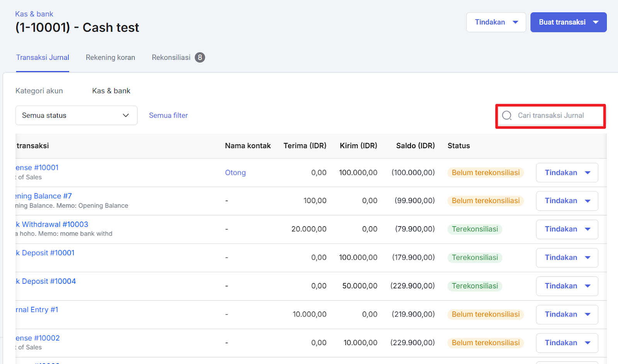The height and width of the screenshot is (364, 618).
Task: Click Belum terekonsiliasi badge in Opening Balance row
Action: tap(486, 201)
